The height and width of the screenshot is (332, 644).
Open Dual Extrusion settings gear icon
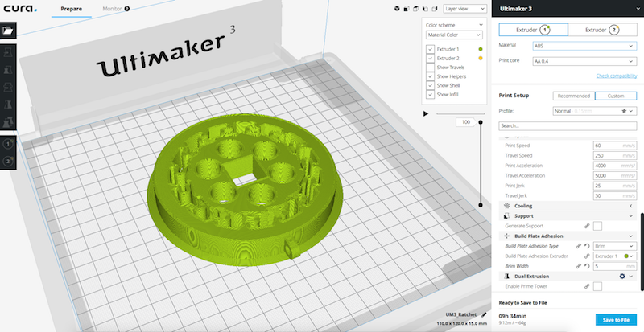click(x=621, y=277)
